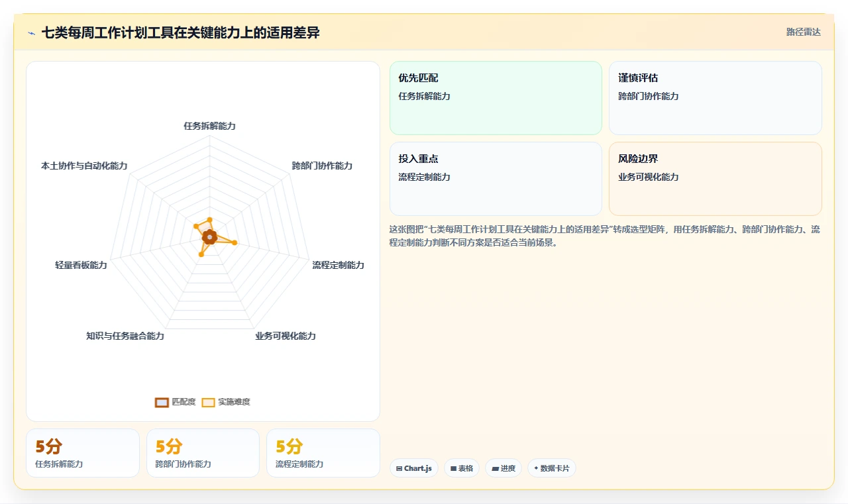848x504 pixels.
Task: Click the 本土协作与自动化能力 radar axis label
Action: point(84,166)
